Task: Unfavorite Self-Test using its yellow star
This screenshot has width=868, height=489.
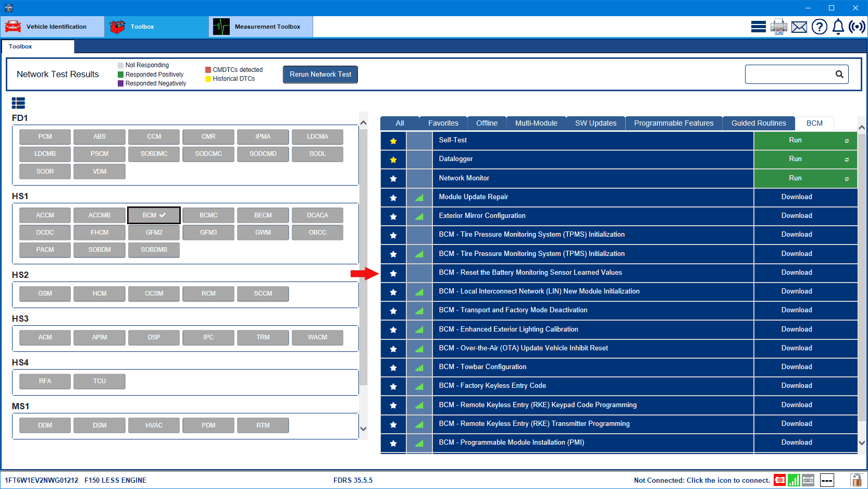Action: click(x=393, y=141)
